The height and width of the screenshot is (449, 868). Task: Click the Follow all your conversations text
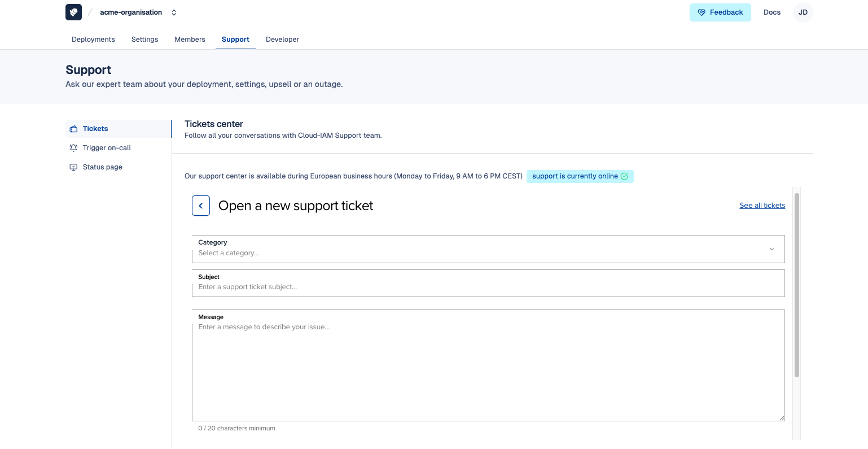(283, 136)
